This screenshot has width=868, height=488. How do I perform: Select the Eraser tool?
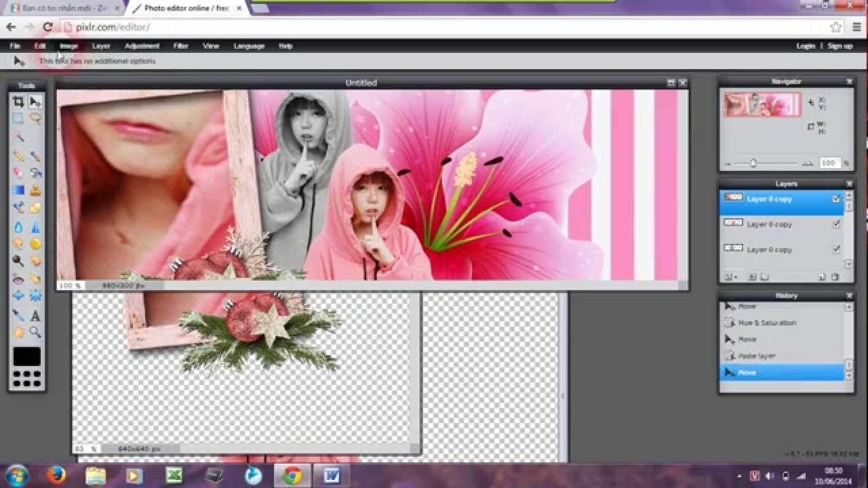[18, 173]
